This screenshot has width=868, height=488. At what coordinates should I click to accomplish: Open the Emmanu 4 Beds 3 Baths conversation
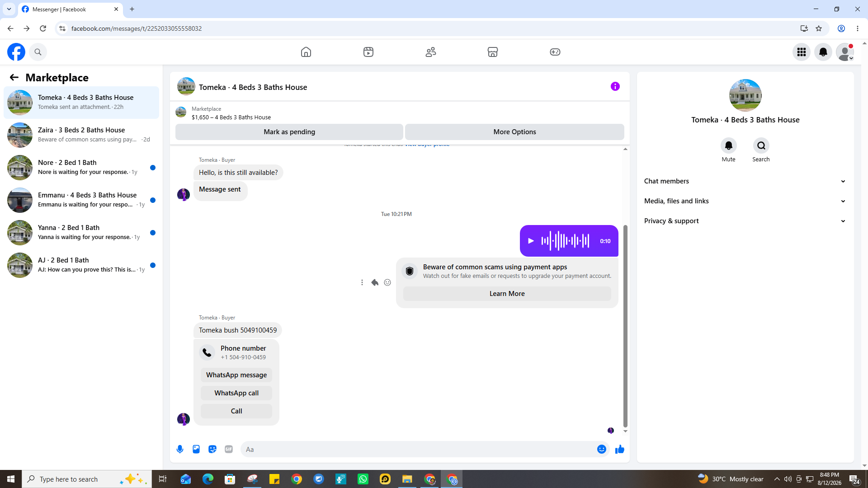81,200
